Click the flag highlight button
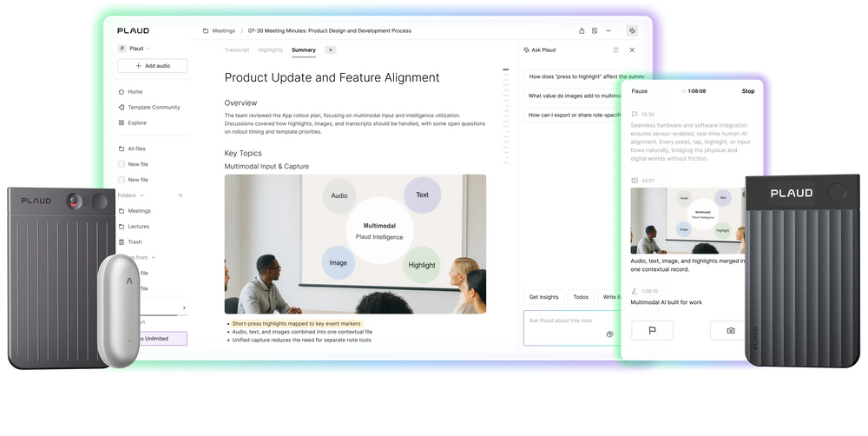This screenshot has height=436, width=868. pos(652,330)
